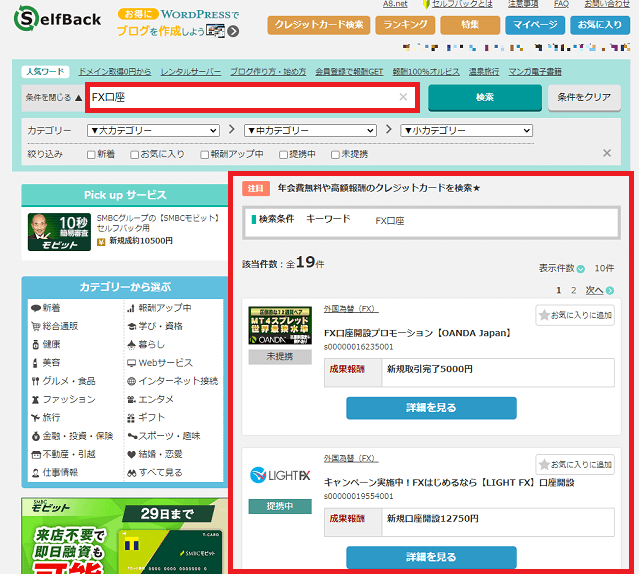Open the モビット 29日まで banner ad
The height and width of the screenshot is (574, 639).
tap(124, 536)
